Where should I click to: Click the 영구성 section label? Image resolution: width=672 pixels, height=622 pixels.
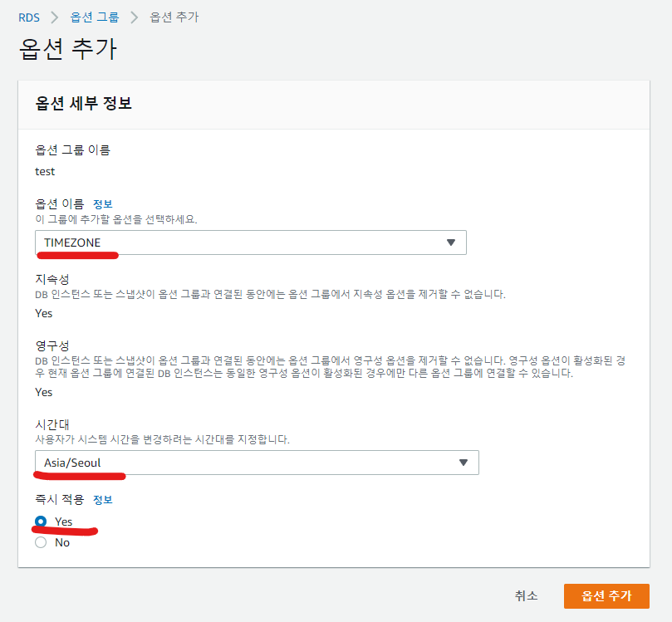coord(52,345)
